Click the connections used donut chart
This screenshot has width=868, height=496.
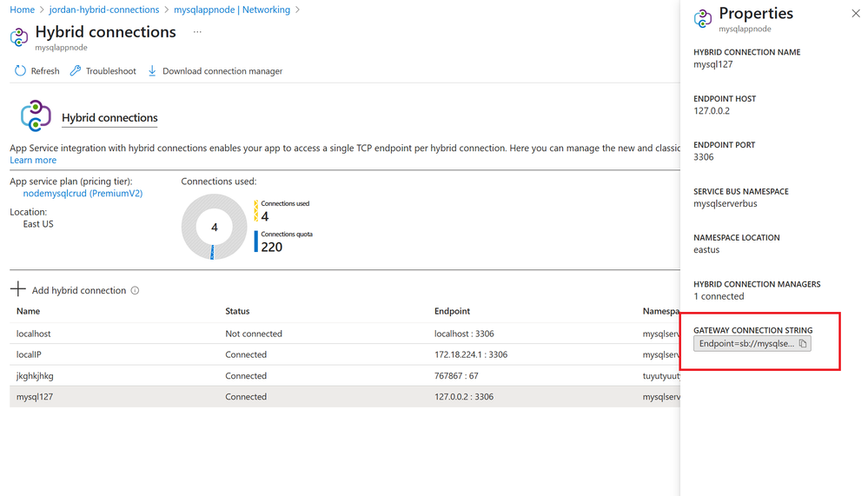(x=215, y=227)
